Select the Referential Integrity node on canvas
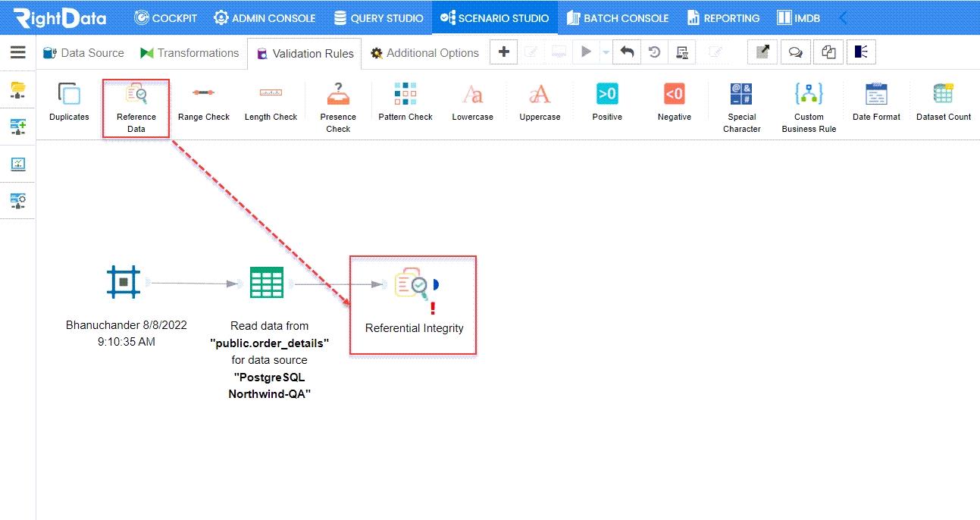980x520 pixels. click(x=413, y=285)
